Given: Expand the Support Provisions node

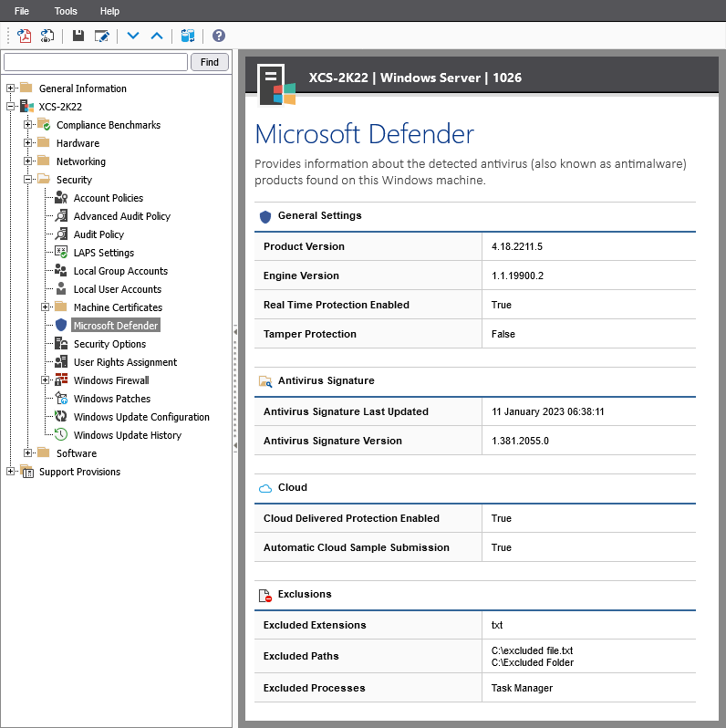Looking at the screenshot, I should click(x=10, y=472).
